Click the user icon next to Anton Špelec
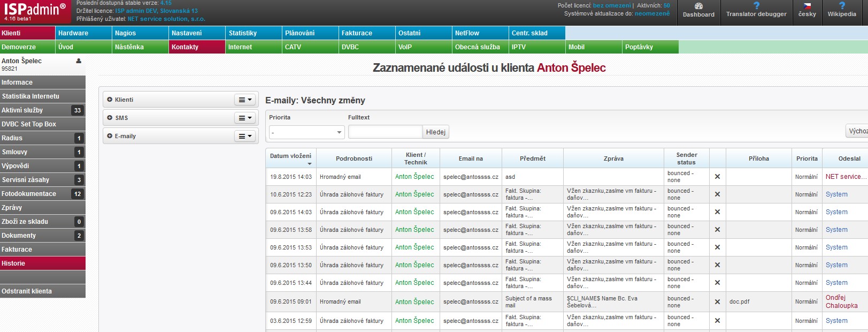 (79, 61)
